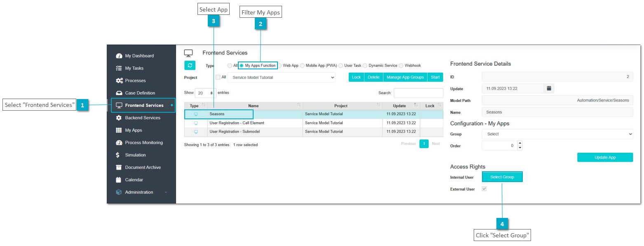Screen dimensions: 644x246
Task: Sort the table by Name column
Action: [255, 106]
